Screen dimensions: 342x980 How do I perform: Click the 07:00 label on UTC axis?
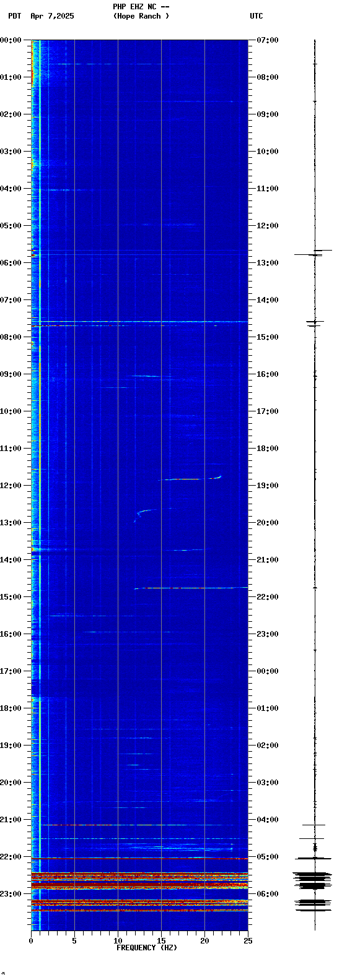(268, 40)
